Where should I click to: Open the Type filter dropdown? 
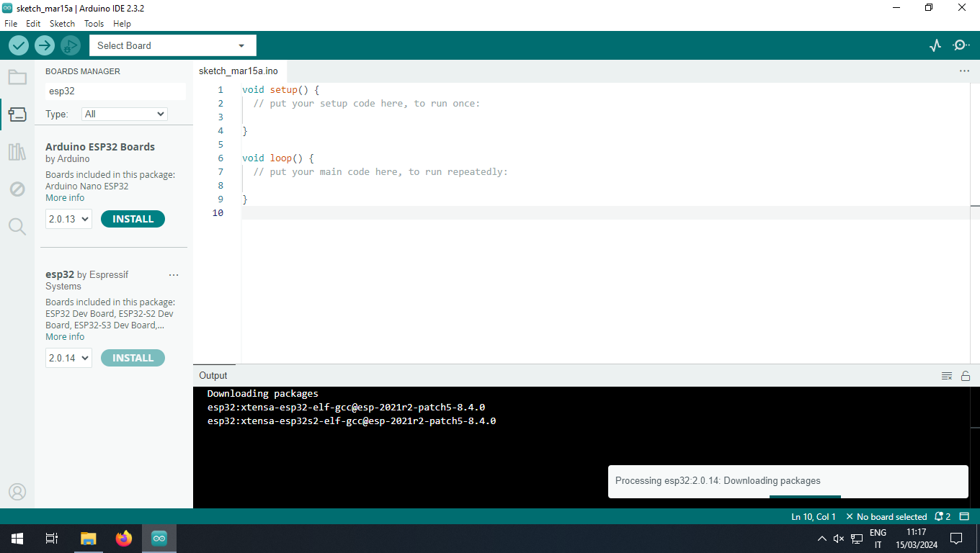point(125,114)
